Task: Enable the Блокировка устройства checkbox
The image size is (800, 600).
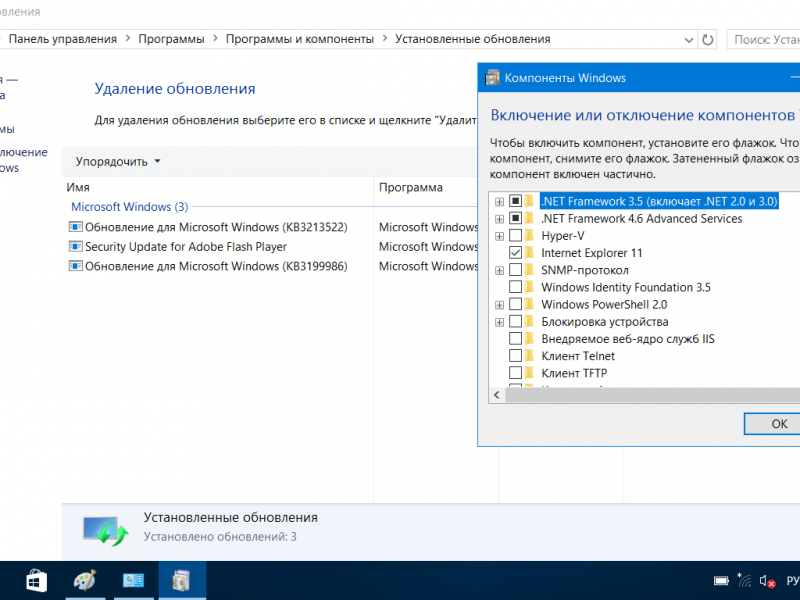Action: point(515,321)
